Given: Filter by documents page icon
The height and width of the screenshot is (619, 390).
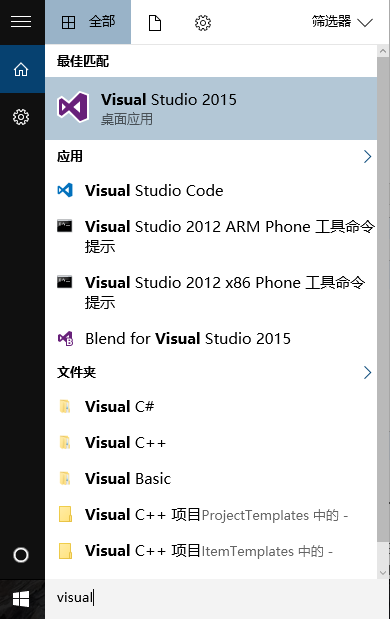Looking at the screenshot, I should tap(155, 23).
